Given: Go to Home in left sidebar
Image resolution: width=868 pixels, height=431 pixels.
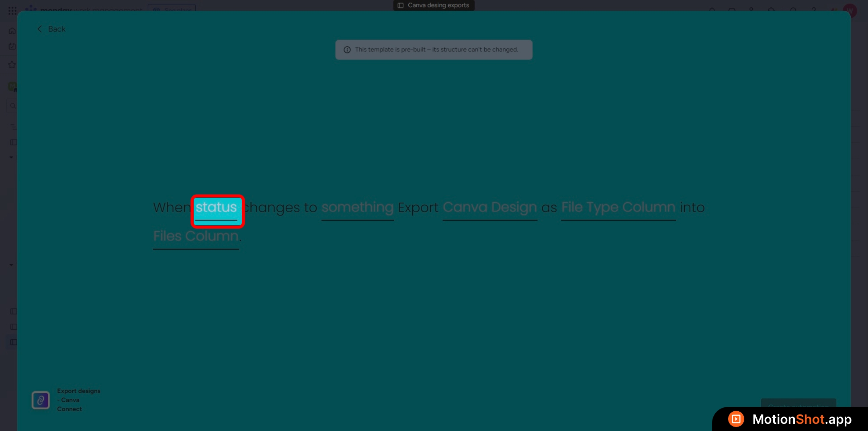Looking at the screenshot, I should click(12, 31).
